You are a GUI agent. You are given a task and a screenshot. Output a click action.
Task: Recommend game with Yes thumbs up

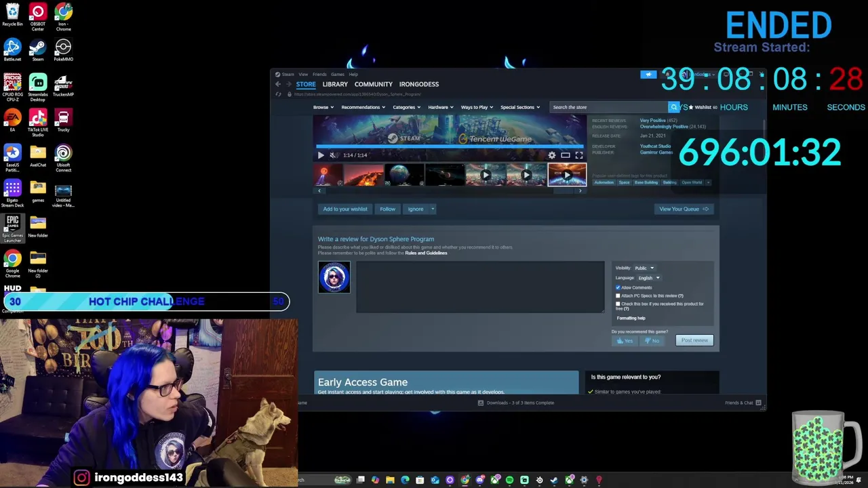625,341
